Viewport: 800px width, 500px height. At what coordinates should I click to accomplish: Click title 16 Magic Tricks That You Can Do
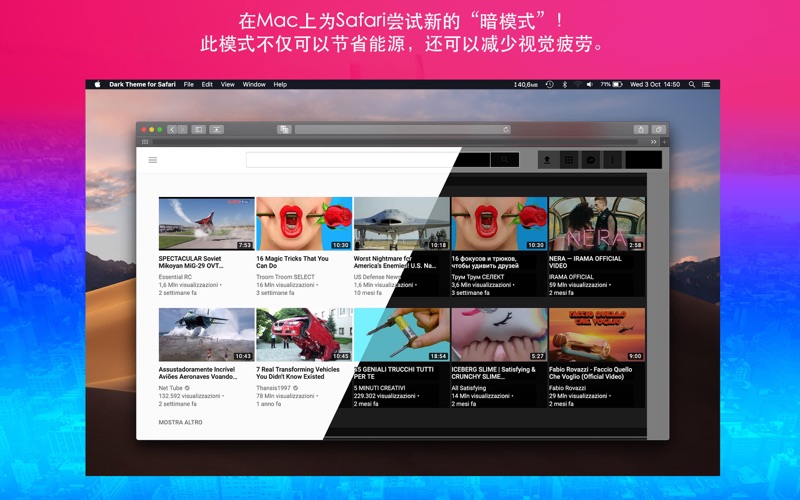point(292,262)
